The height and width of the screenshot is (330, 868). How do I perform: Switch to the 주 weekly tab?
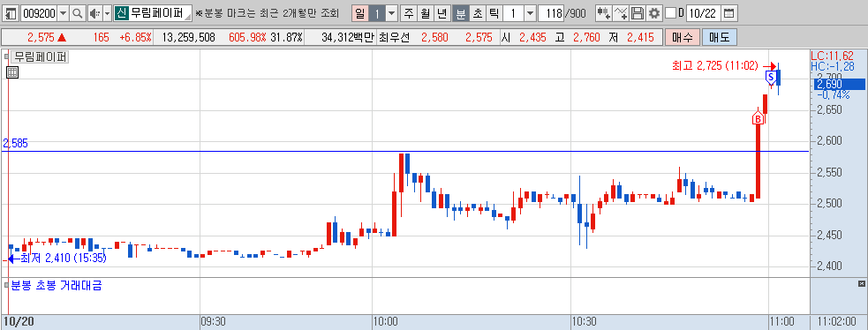[x=409, y=13]
